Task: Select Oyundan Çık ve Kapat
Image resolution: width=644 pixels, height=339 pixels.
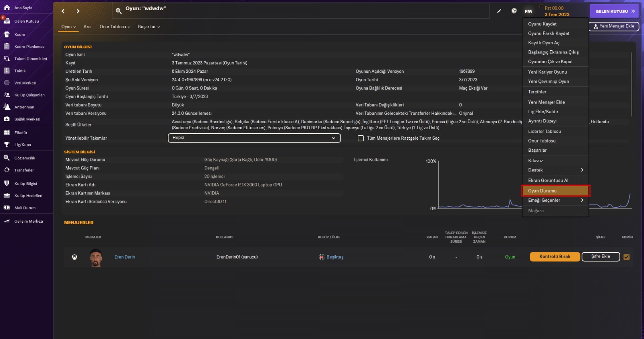Action: (555, 62)
